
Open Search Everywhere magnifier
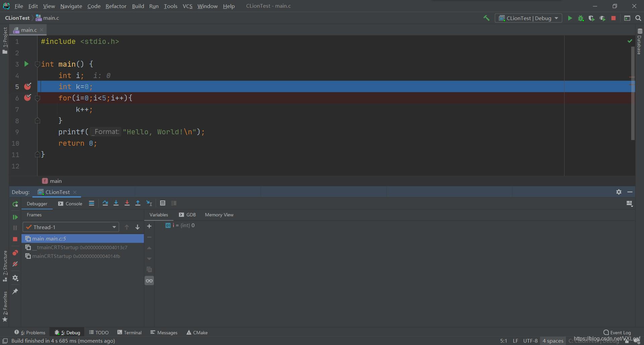click(x=638, y=18)
